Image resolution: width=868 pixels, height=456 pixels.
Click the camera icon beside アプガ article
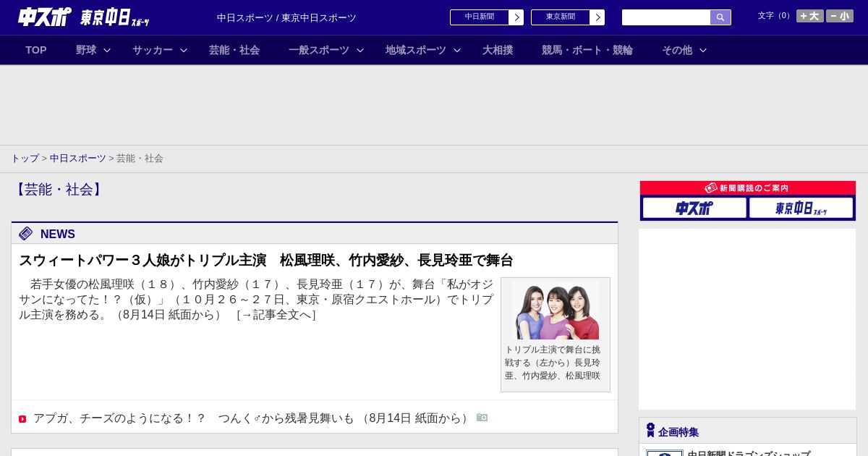[x=482, y=418]
